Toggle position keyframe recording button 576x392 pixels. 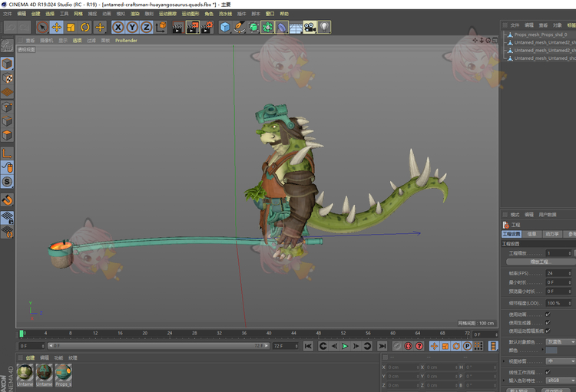click(434, 346)
